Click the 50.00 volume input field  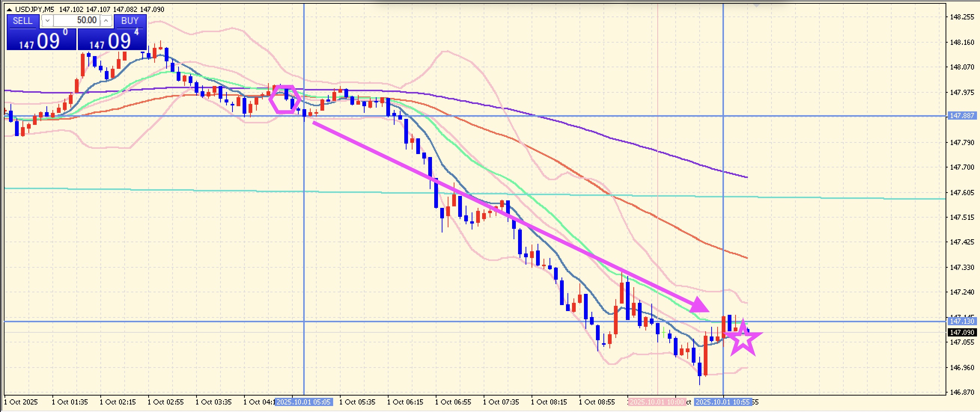tap(76, 21)
